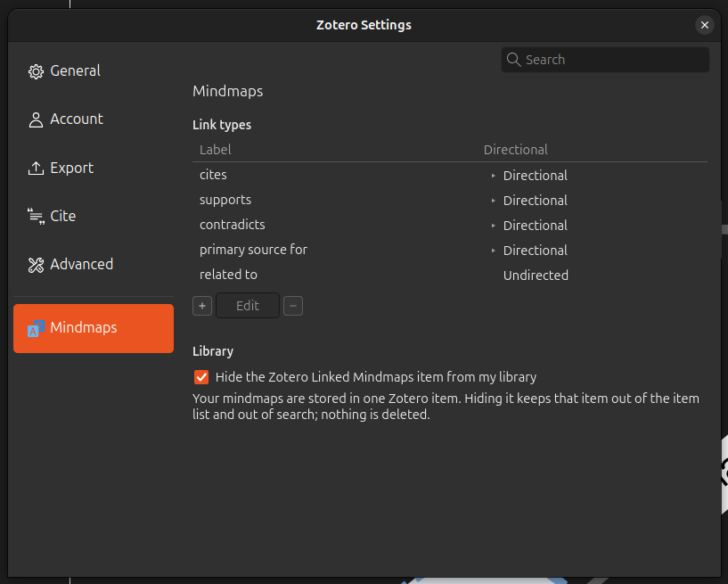Select the related to link type row
The height and width of the screenshot is (584, 728).
click(449, 275)
